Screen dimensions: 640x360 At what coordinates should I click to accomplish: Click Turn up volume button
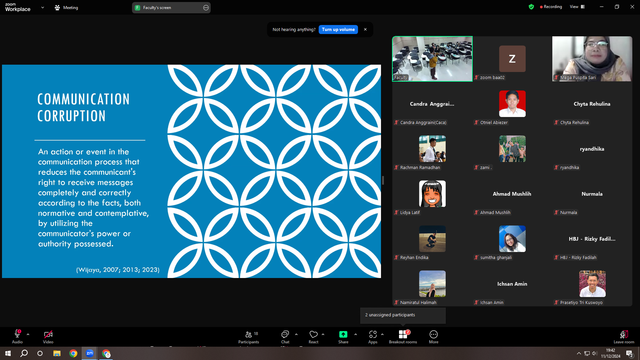[338, 29]
